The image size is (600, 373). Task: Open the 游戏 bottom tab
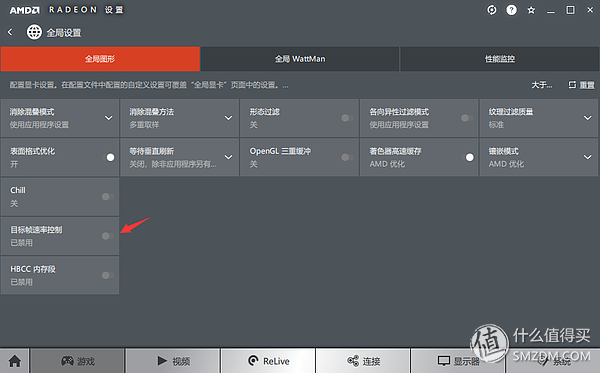(77, 361)
